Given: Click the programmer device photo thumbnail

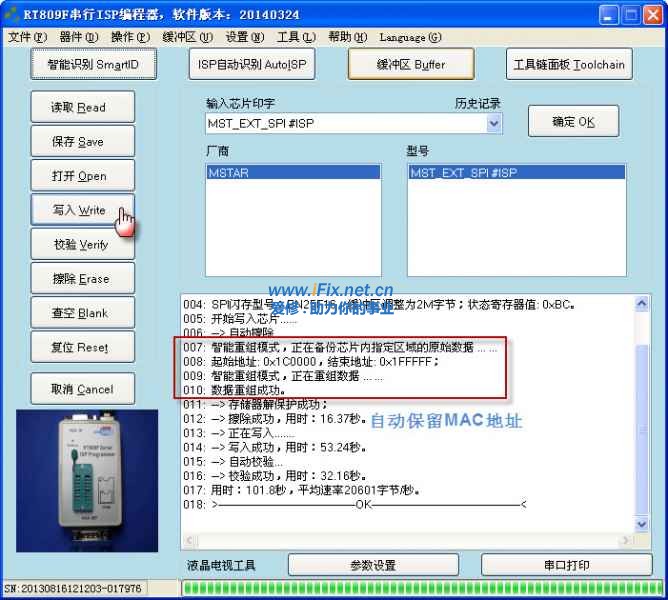Looking at the screenshot, I should pyautogui.click(x=88, y=482).
